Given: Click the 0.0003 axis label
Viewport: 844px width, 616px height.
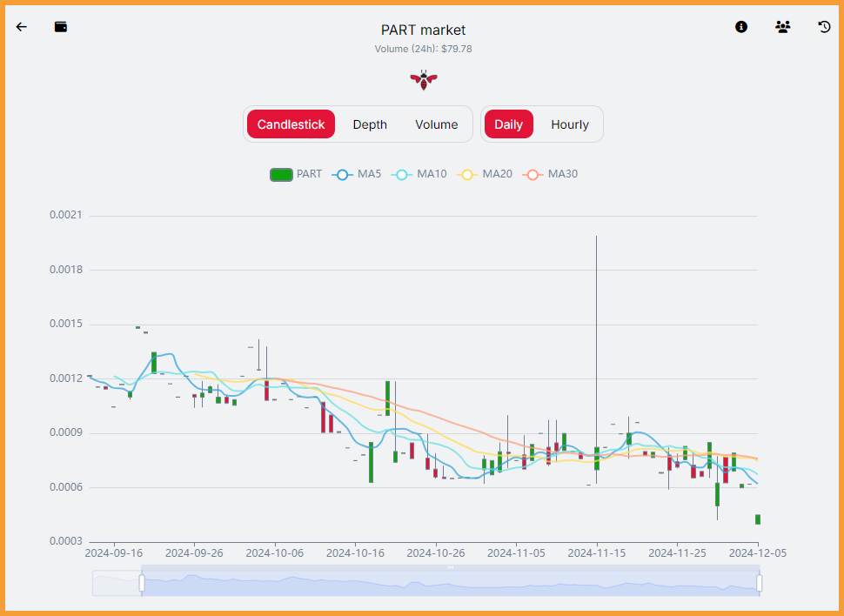Looking at the screenshot, I should click(66, 541).
